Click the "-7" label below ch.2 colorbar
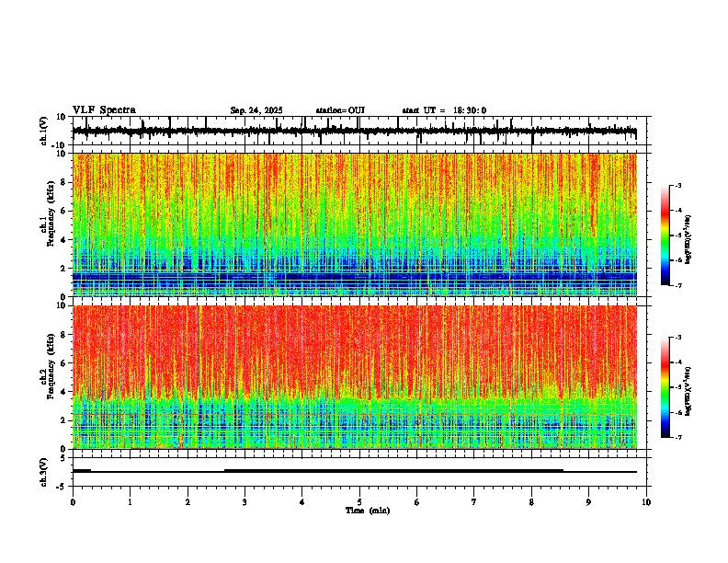 tap(677, 437)
